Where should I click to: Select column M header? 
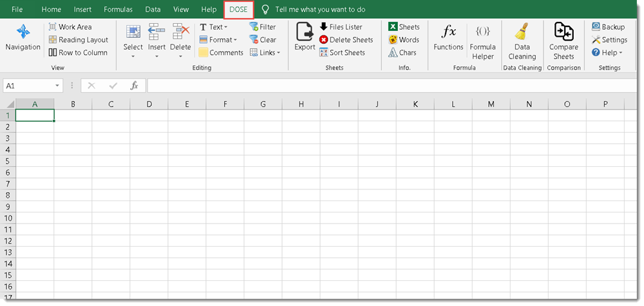pos(491,104)
